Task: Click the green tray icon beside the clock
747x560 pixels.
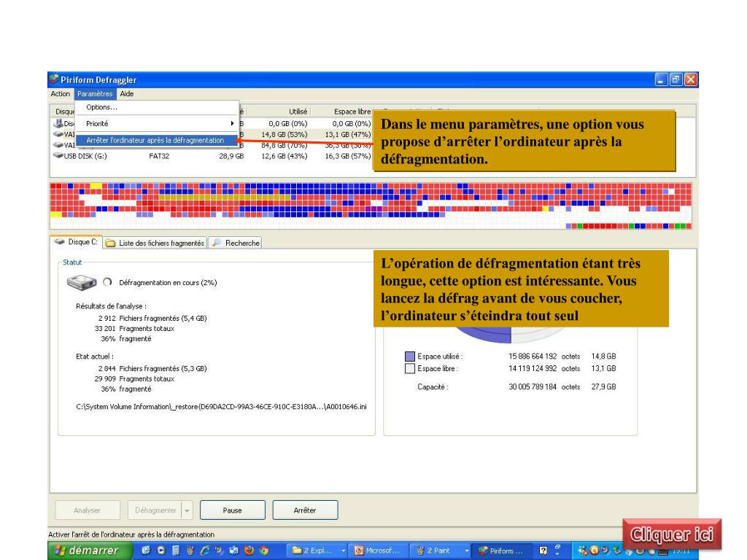Action: pyautogui.click(x=617, y=551)
